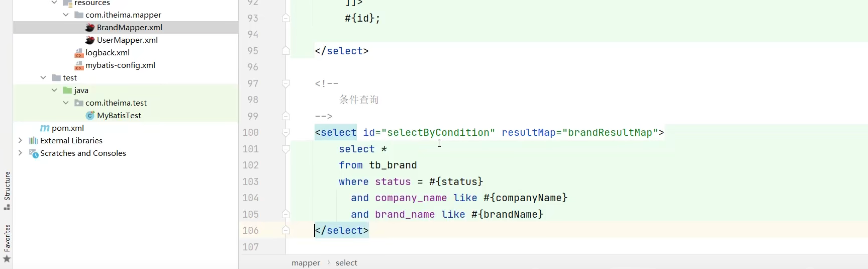Open the Structure tool window
Image resolution: width=868 pixels, height=269 pixels.
[x=7, y=191]
